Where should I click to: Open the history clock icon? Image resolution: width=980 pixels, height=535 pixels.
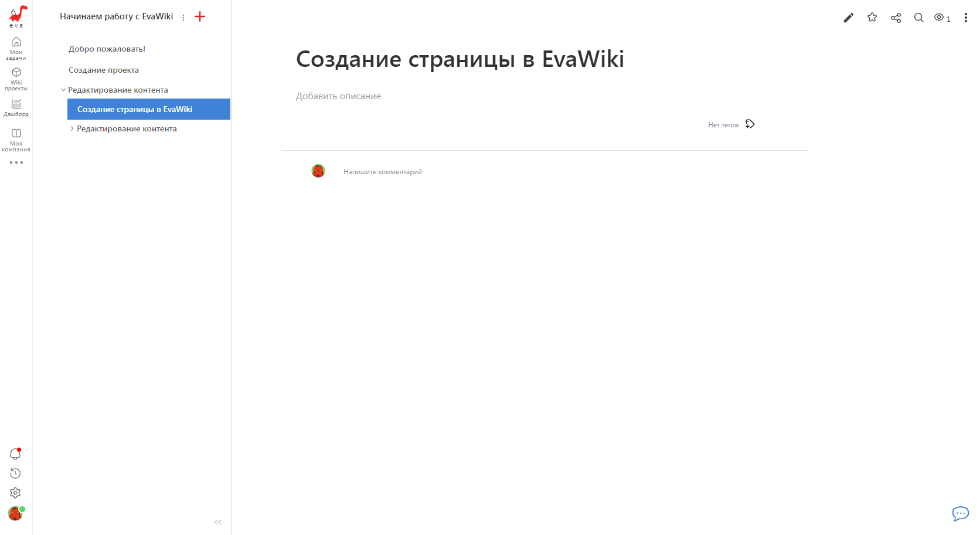pos(15,473)
